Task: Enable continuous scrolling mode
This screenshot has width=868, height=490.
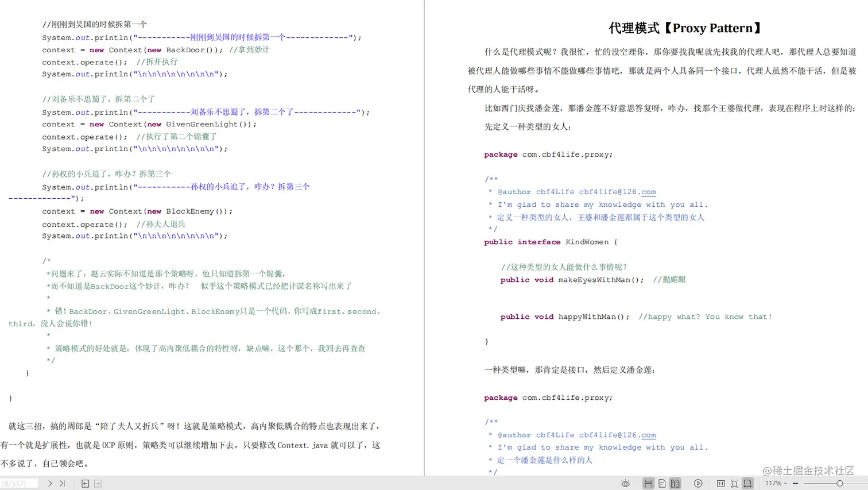Action: tap(649, 483)
